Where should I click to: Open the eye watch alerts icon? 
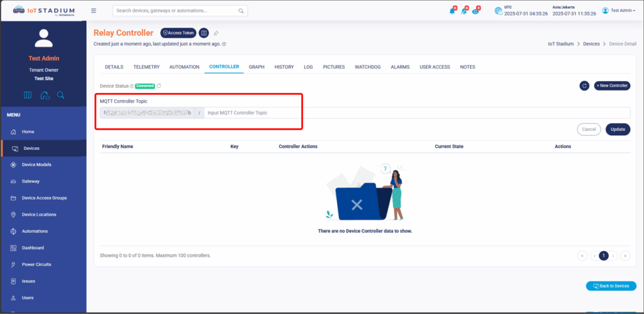point(476,11)
